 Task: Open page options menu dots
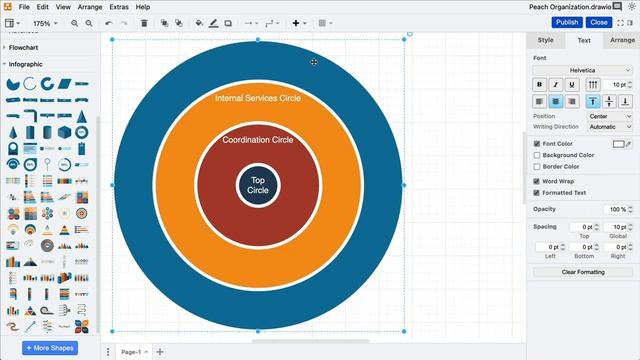point(108,352)
